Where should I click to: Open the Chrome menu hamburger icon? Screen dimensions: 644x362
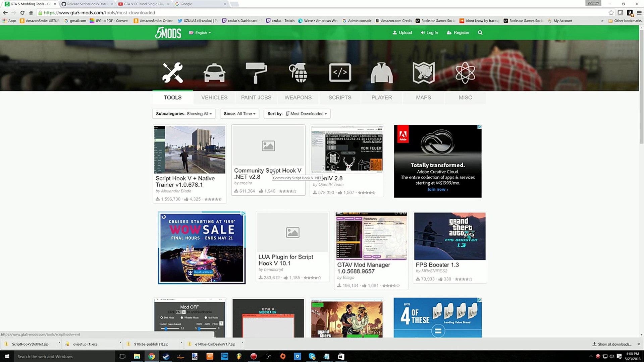pos(639,13)
